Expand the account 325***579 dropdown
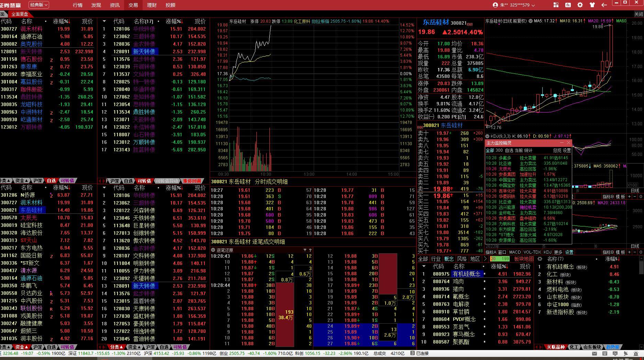The width and height of the screenshot is (644, 360). 533,5
